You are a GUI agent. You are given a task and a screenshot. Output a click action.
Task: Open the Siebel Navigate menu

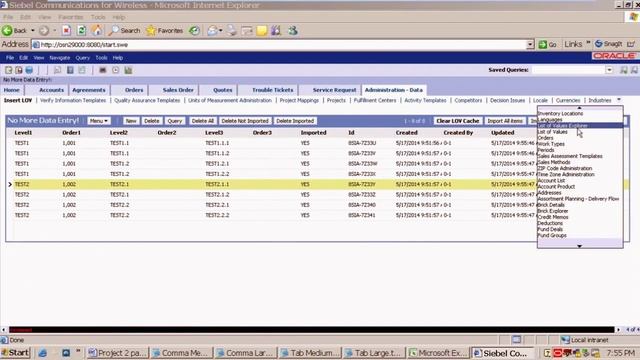(x=60, y=58)
